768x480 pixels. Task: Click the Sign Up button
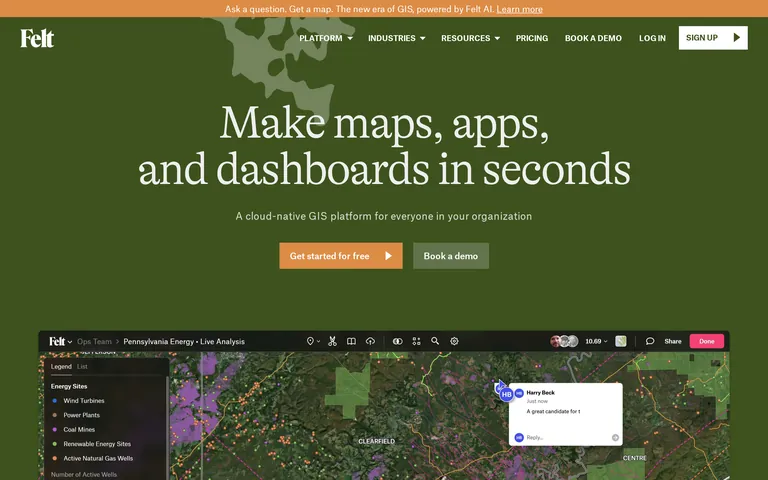pyautogui.click(x=713, y=38)
